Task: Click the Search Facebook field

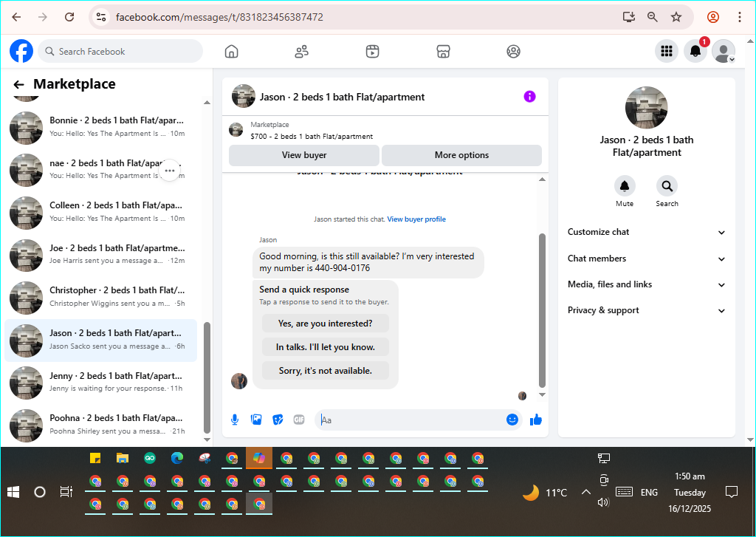Action: click(x=120, y=51)
